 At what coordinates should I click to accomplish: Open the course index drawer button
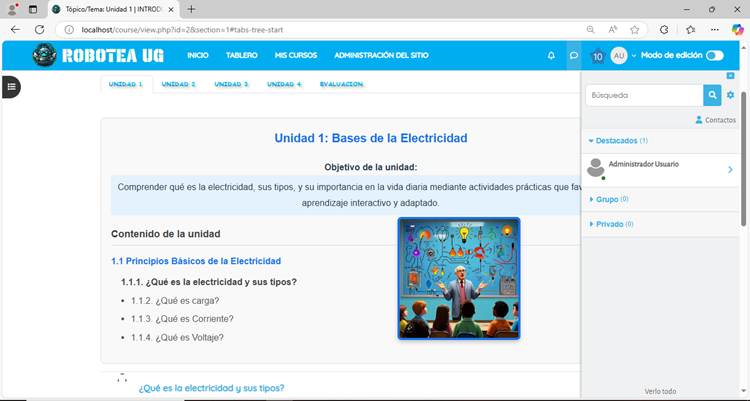point(11,87)
